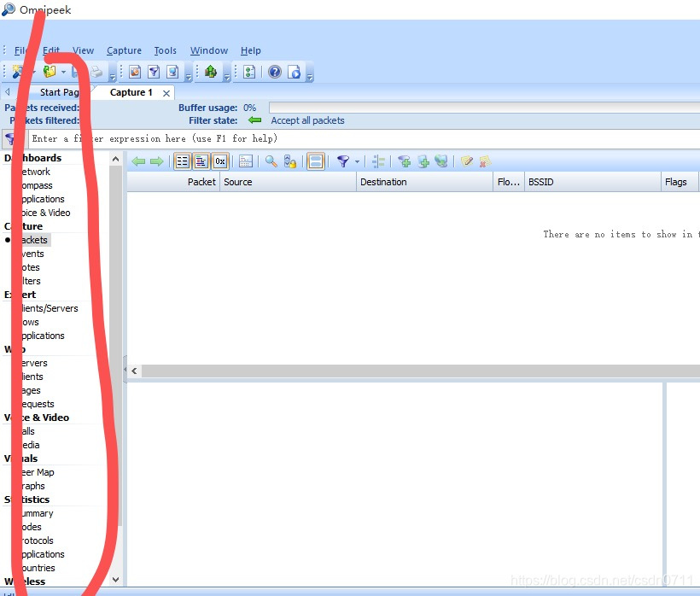
Task: Select Summary under Statistics
Action: (37, 513)
